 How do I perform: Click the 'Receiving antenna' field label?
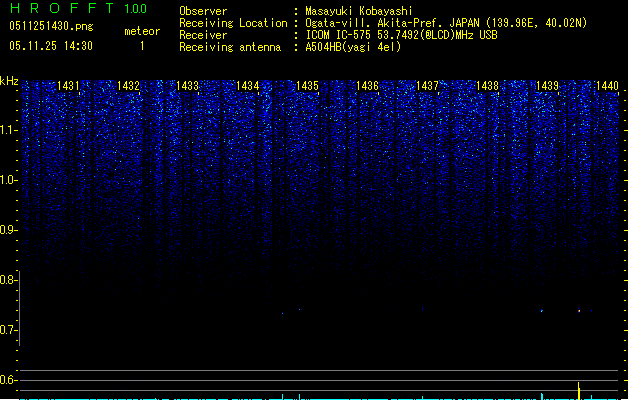pyautogui.click(x=230, y=47)
